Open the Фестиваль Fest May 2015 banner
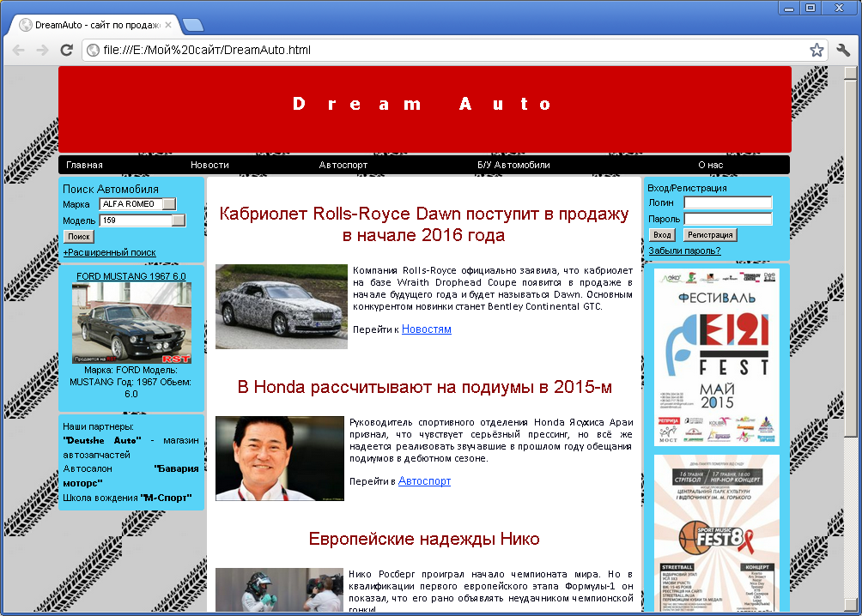This screenshot has width=862, height=616. click(x=717, y=357)
